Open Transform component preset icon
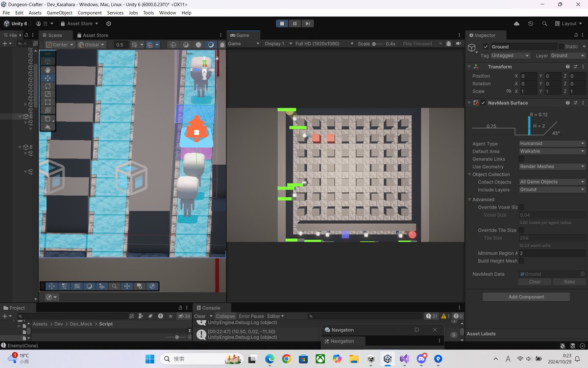Screen dimensions: 588x368 [x=575, y=67]
